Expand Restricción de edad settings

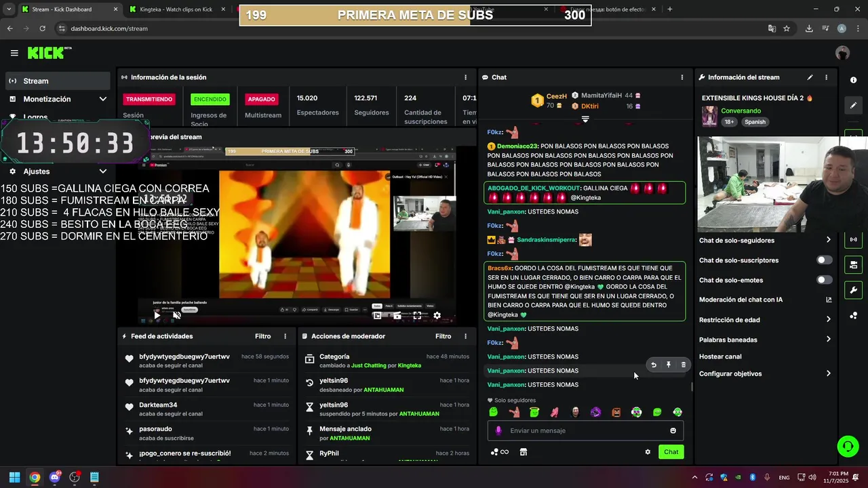click(828, 320)
